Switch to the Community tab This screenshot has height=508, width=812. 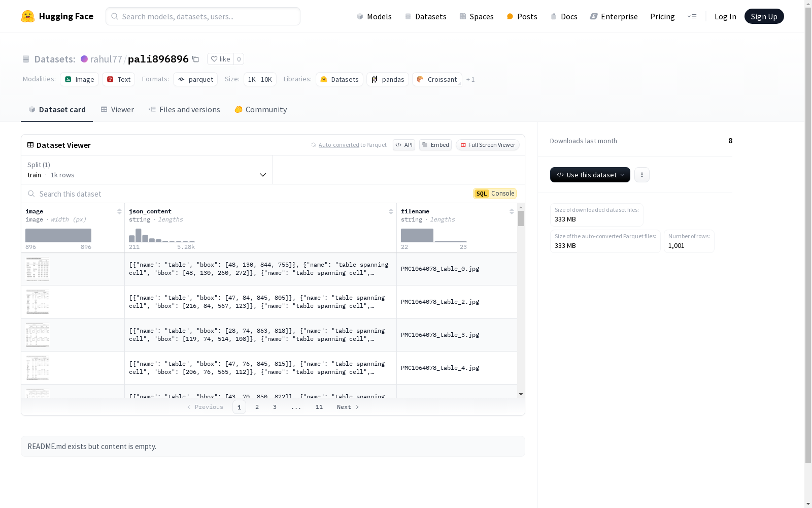tap(261, 110)
